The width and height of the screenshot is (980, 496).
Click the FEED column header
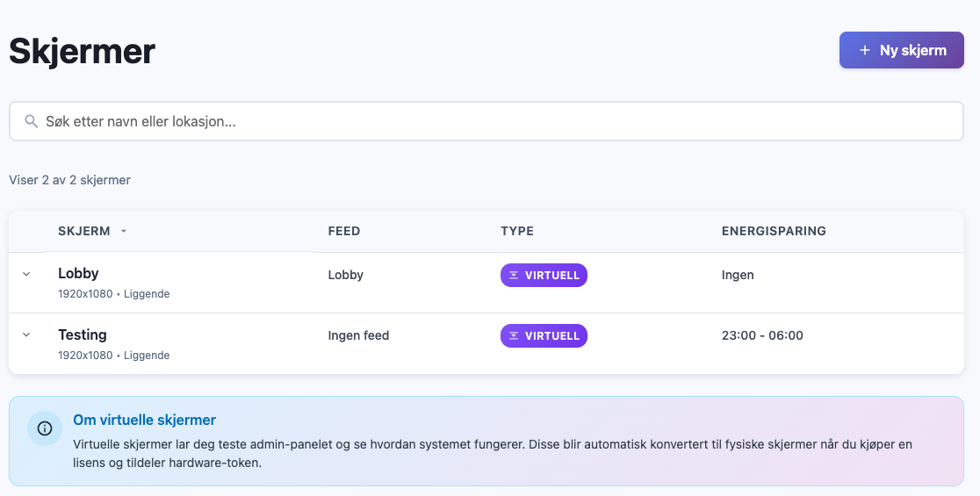tap(344, 231)
